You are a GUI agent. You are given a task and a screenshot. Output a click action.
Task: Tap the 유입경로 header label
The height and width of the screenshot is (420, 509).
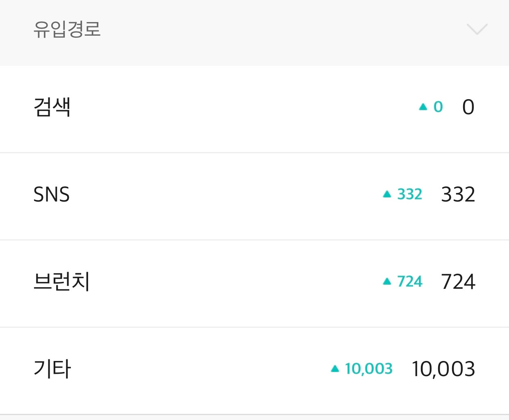coord(67,30)
